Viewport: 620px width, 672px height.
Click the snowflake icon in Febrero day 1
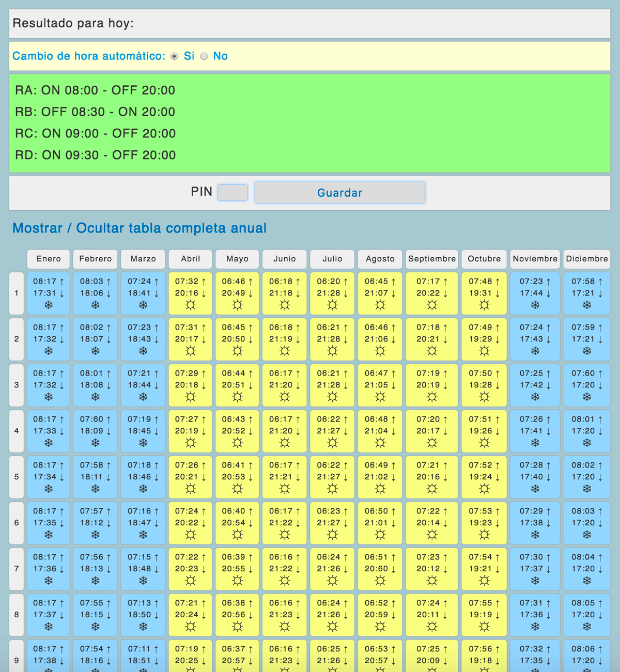point(96,305)
